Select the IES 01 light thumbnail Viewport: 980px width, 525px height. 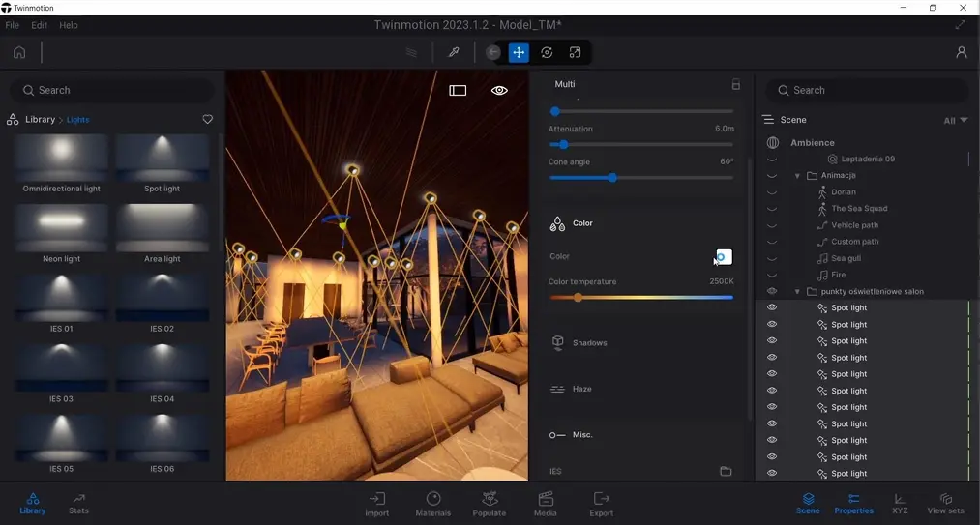click(x=61, y=298)
